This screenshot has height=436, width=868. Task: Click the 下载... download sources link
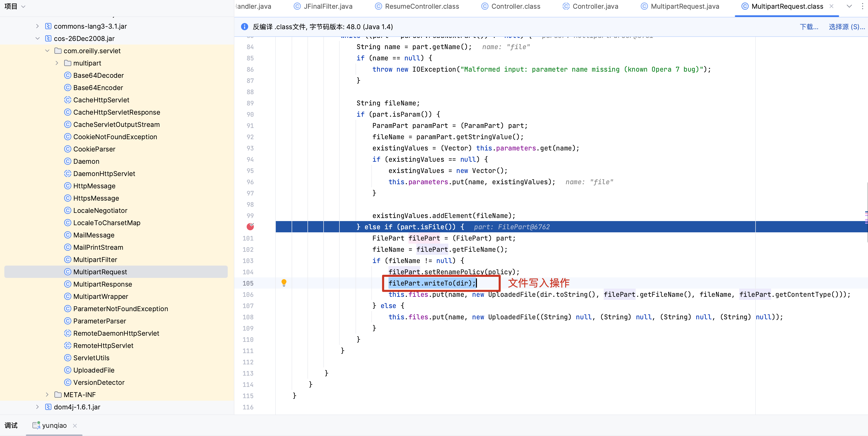pos(809,27)
